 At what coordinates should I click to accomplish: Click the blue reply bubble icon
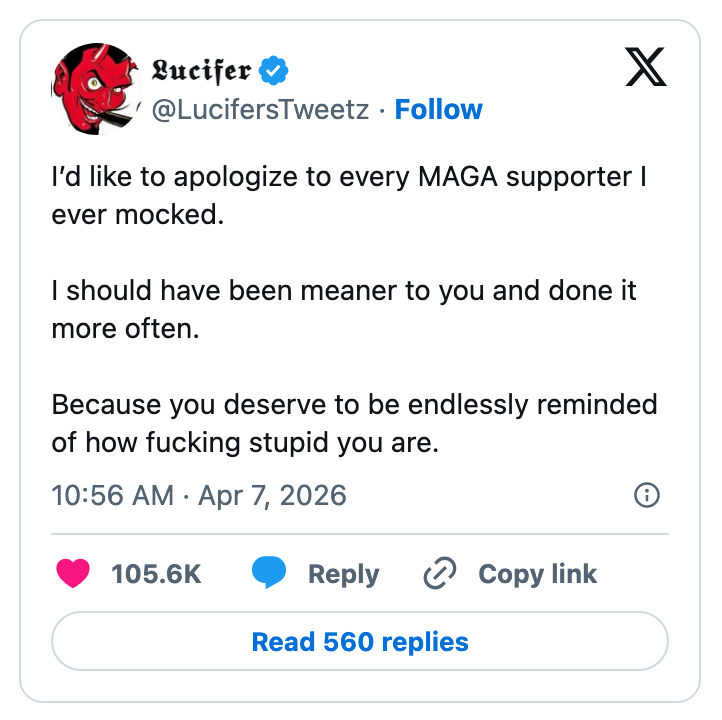(269, 573)
